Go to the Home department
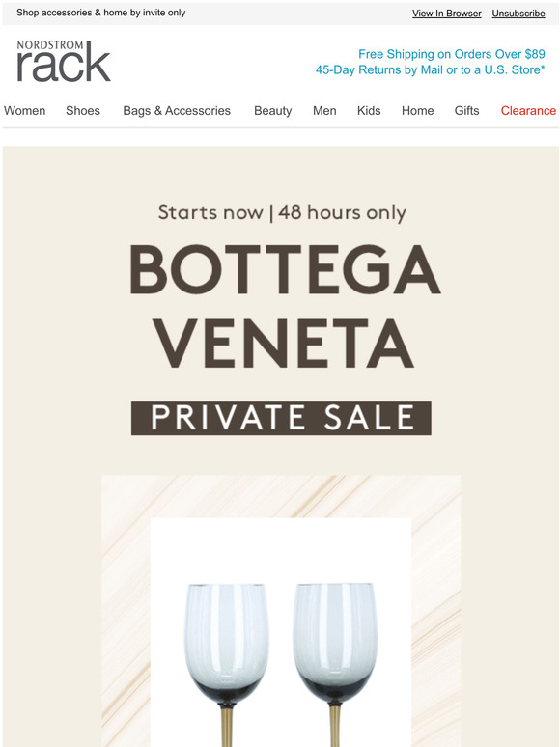Image resolution: width=560 pixels, height=747 pixels. tap(417, 111)
